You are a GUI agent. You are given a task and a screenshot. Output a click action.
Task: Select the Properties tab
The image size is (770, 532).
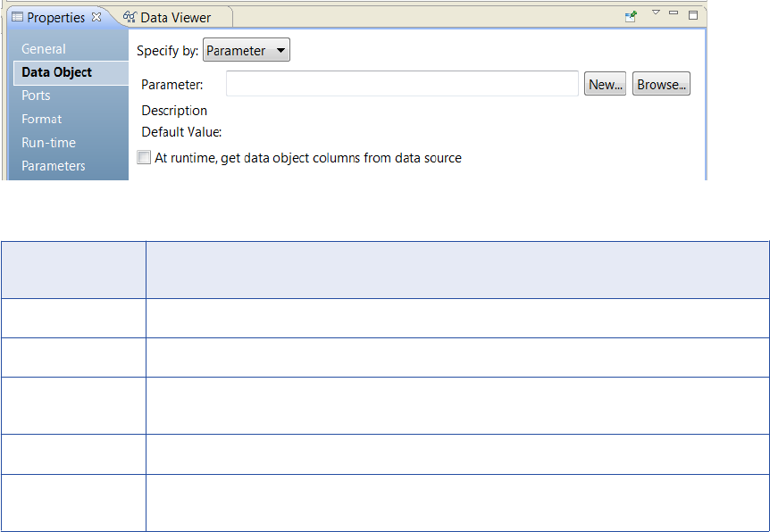pos(55,18)
